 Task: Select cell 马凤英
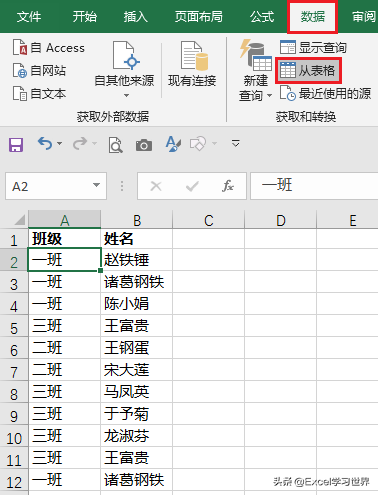(x=137, y=392)
